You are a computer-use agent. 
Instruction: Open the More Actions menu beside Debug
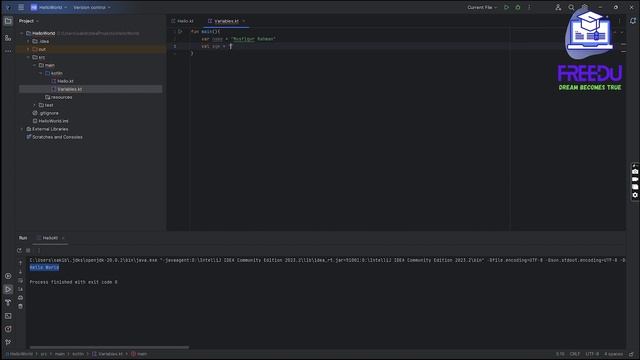pos(529,7)
